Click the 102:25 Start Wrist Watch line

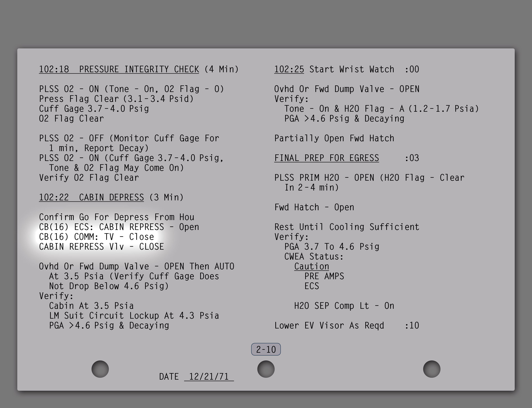(x=346, y=69)
